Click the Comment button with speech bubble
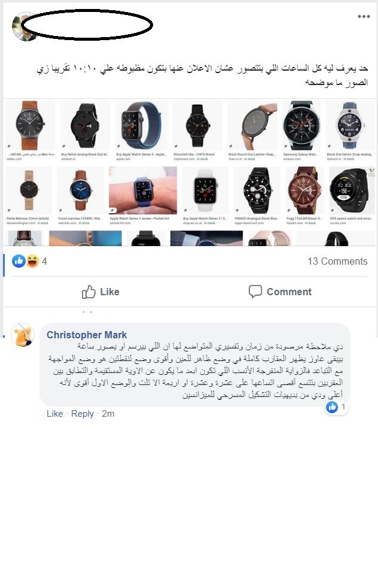Screen dimensions: 378x588 click(x=281, y=292)
